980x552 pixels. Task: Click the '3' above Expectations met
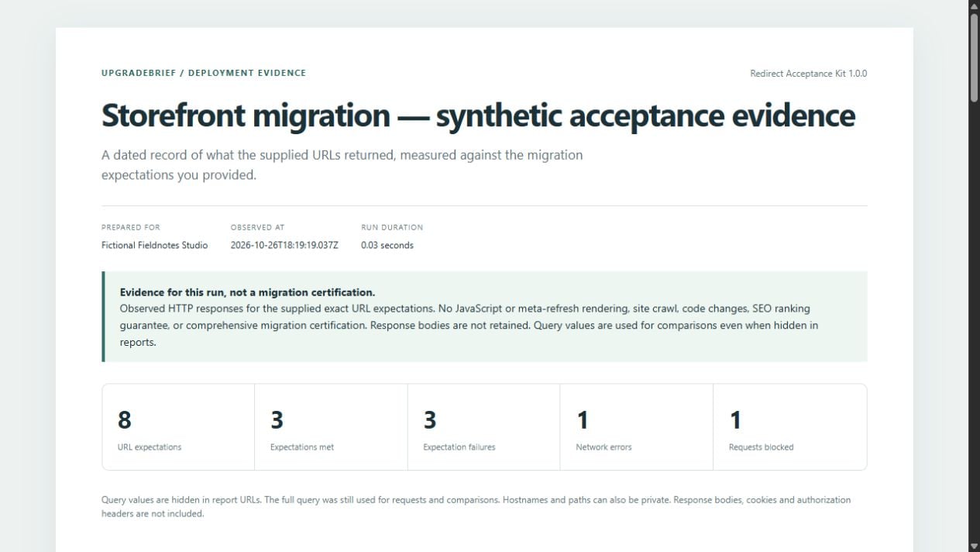277,419
